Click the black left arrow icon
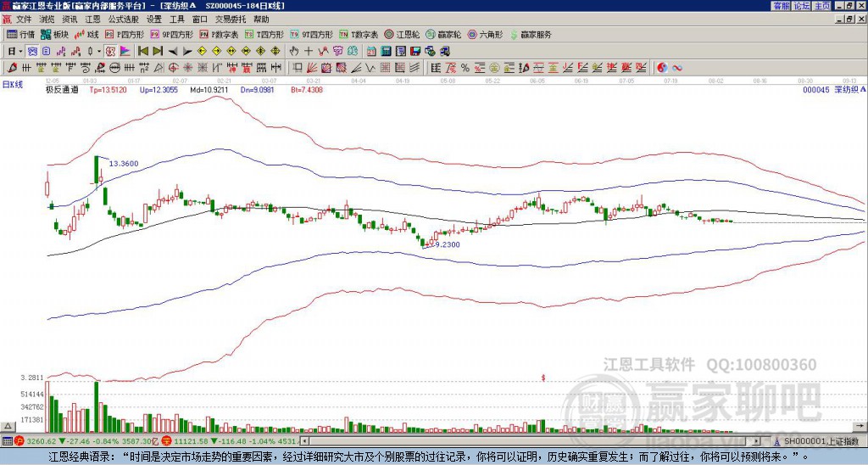 point(173,52)
